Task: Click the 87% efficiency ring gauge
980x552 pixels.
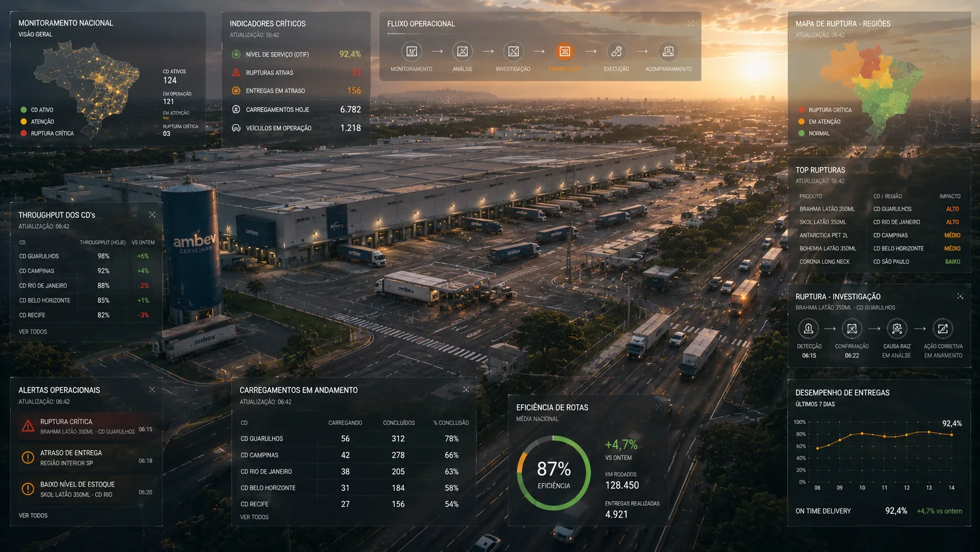Action: (x=554, y=473)
